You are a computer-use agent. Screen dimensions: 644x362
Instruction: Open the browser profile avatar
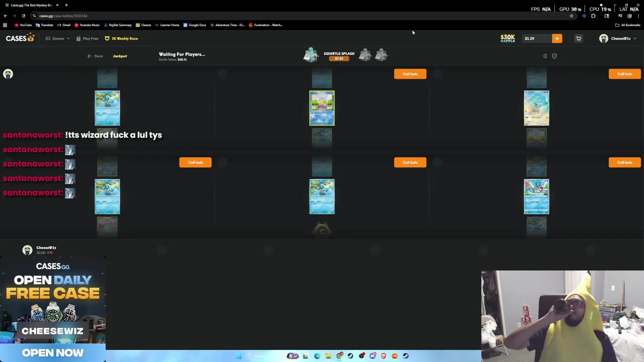click(x=629, y=16)
